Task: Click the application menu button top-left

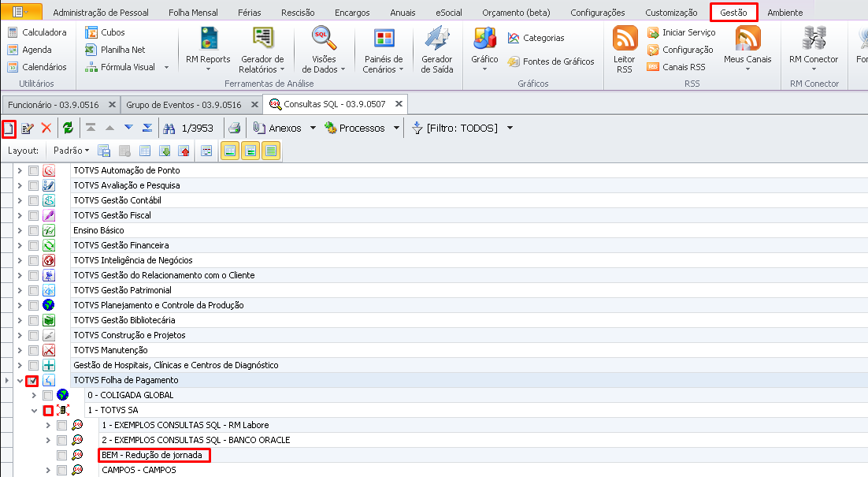Action: point(21,12)
